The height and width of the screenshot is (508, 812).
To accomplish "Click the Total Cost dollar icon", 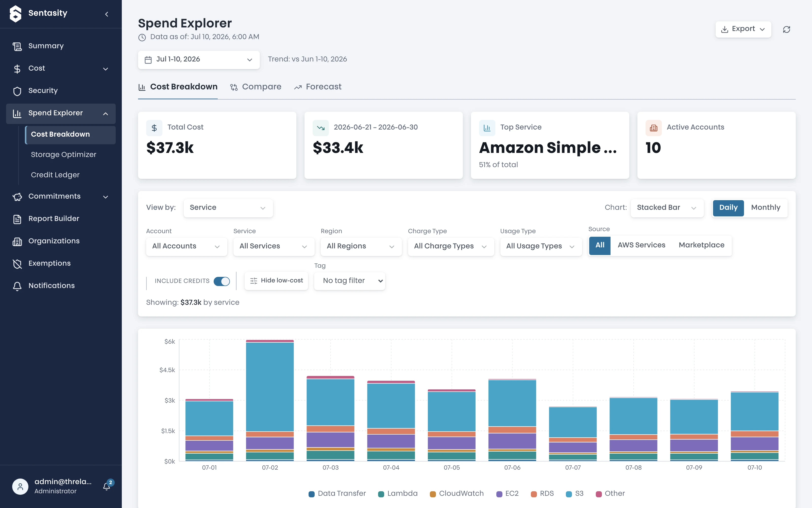I will click(154, 128).
